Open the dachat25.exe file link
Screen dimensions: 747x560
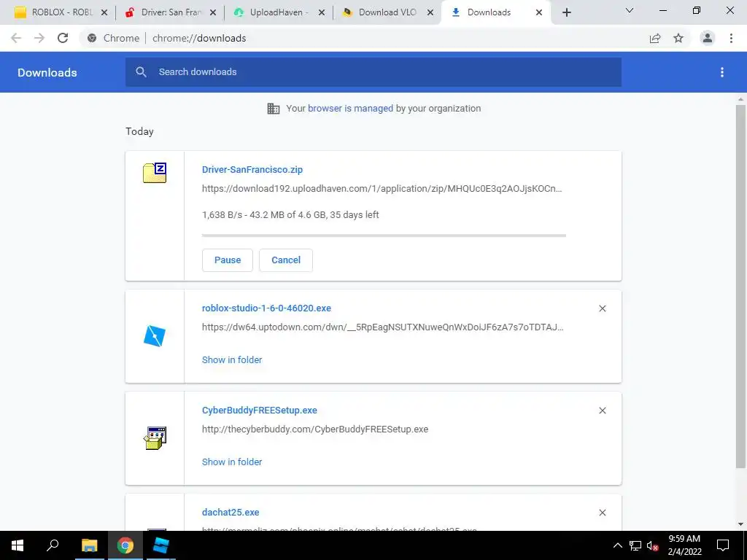coord(231,513)
